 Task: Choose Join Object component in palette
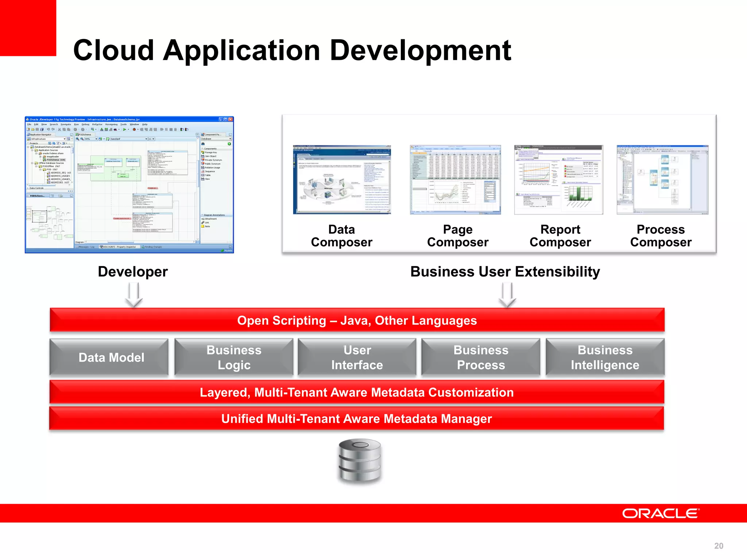(209, 156)
